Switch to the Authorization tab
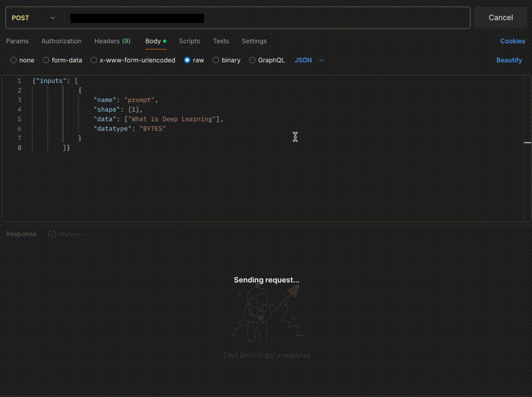The height and width of the screenshot is (397, 532). (61, 41)
